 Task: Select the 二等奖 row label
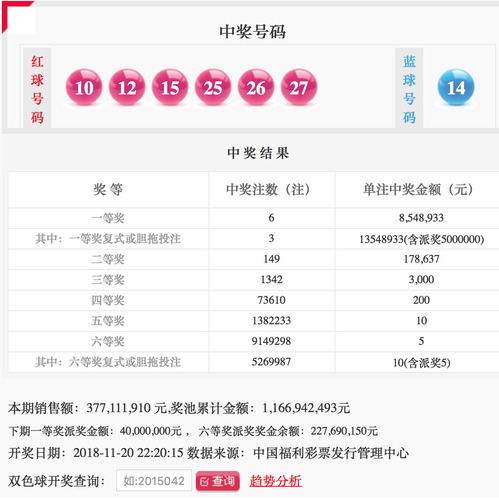(x=108, y=259)
